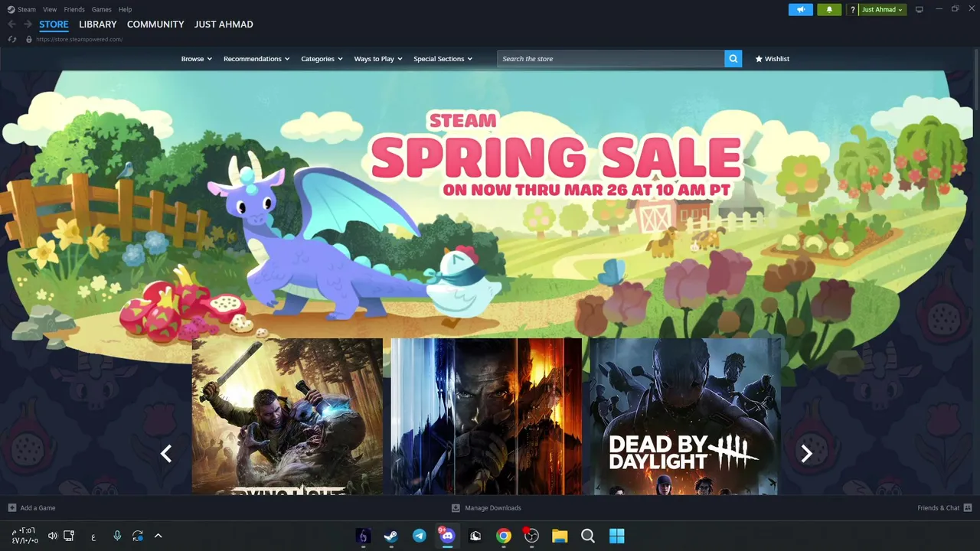Open Steam from the Windows taskbar
Image resolution: width=980 pixels, height=551 pixels.
(x=390, y=536)
